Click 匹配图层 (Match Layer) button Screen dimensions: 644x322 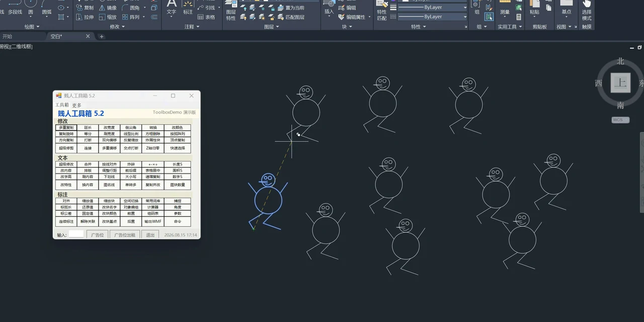290,17
